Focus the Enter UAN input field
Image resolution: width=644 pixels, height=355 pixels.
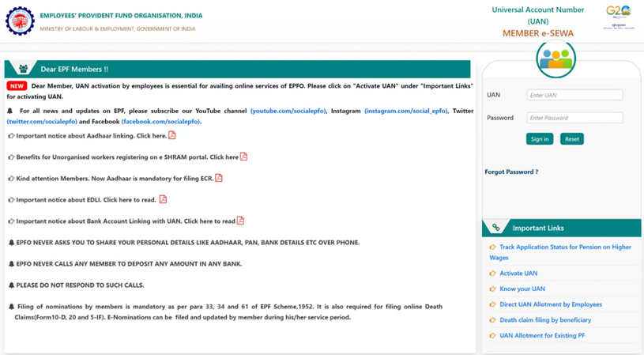pos(574,95)
